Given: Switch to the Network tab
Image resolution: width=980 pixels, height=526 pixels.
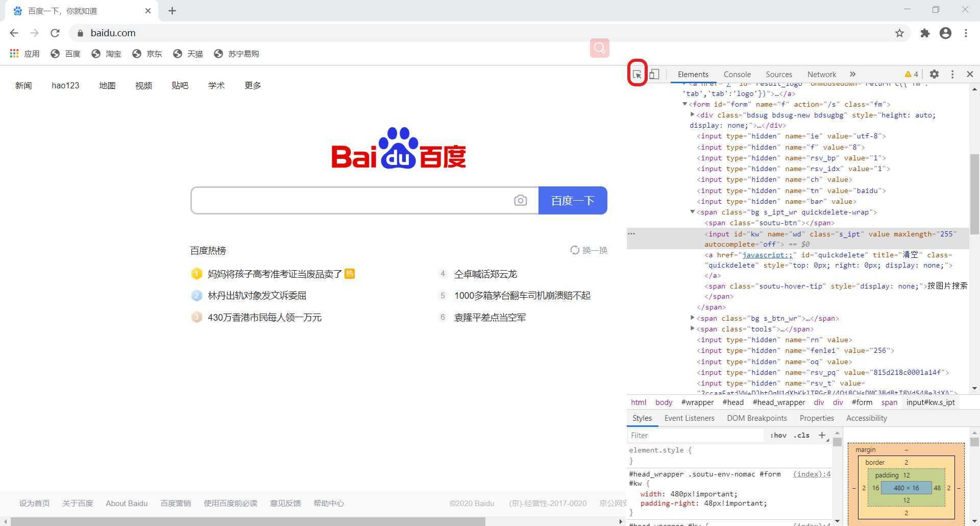Looking at the screenshot, I should click(x=822, y=74).
